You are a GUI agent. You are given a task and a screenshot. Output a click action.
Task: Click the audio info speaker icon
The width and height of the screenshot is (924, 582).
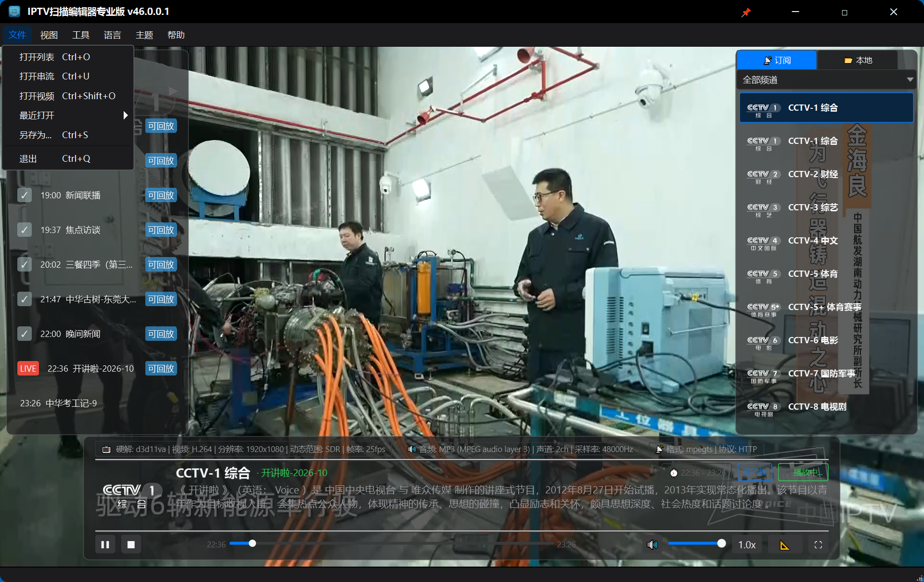(x=411, y=449)
